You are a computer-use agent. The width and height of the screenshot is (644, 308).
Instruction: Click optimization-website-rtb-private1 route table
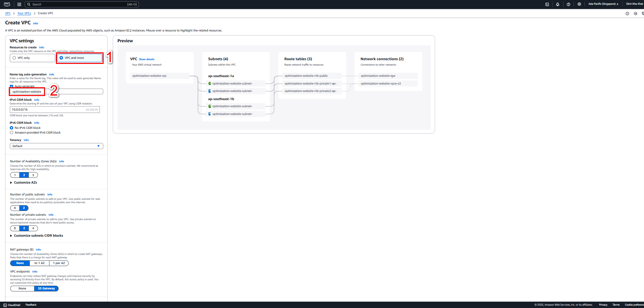[312, 84]
